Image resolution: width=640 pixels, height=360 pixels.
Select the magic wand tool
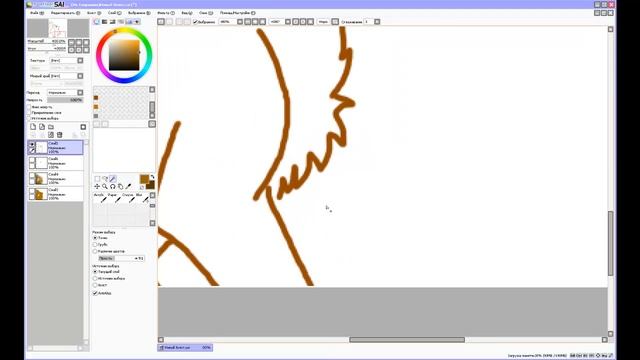click(x=113, y=179)
